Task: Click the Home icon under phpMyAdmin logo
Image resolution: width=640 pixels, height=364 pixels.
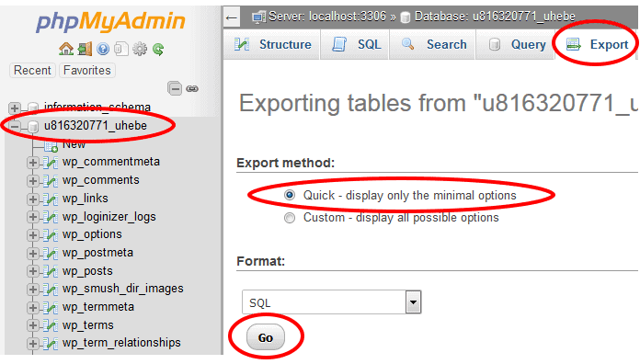Action: 66,49
